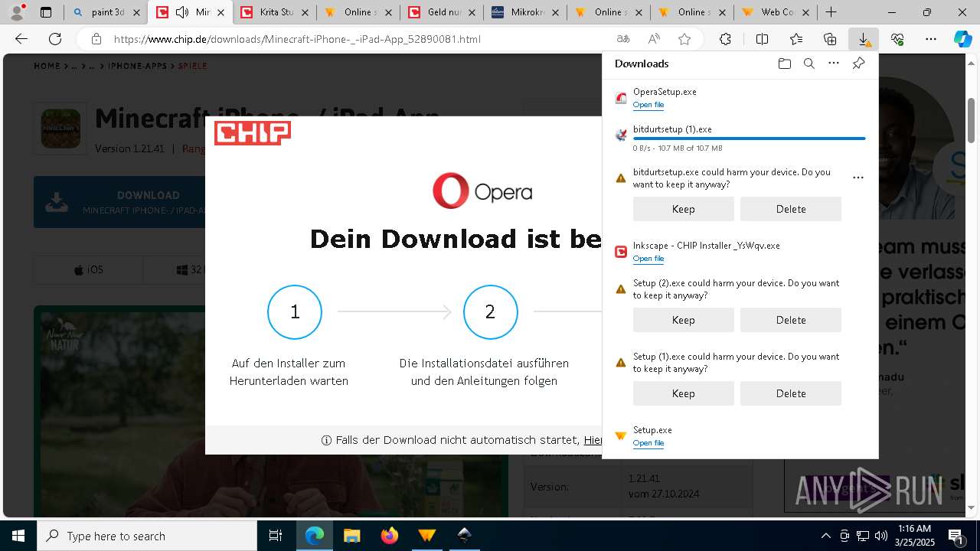Unmute audio on Minecraft tab
This screenshot has width=980, height=551.
(182, 12)
